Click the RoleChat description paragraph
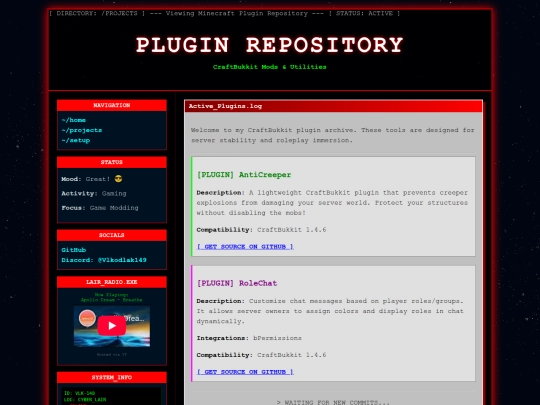The image size is (540, 405). click(330, 311)
